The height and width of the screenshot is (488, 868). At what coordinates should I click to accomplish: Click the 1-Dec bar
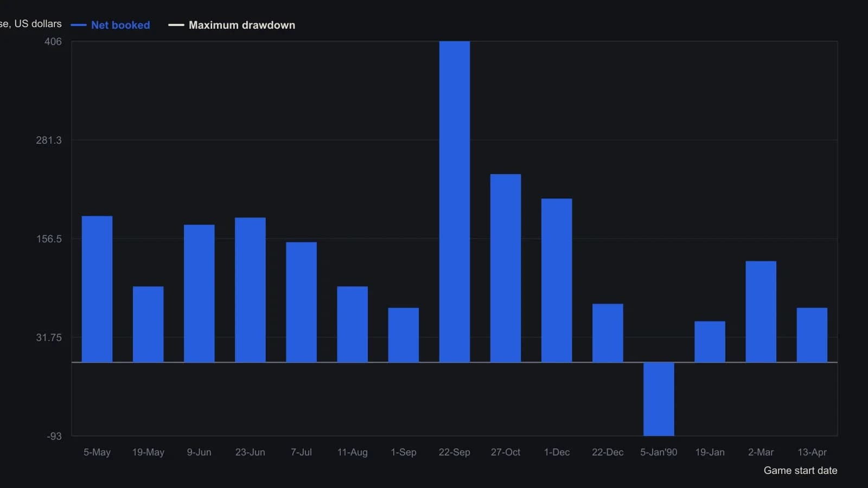(x=557, y=280)
